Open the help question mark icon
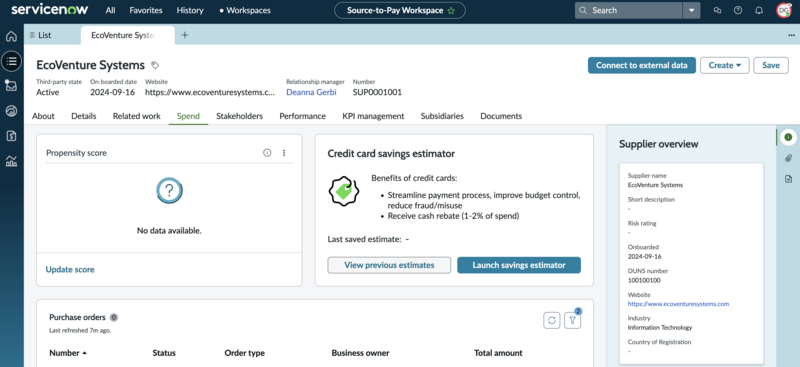Viewport: 800px width, 367px height. pos(738,10)
